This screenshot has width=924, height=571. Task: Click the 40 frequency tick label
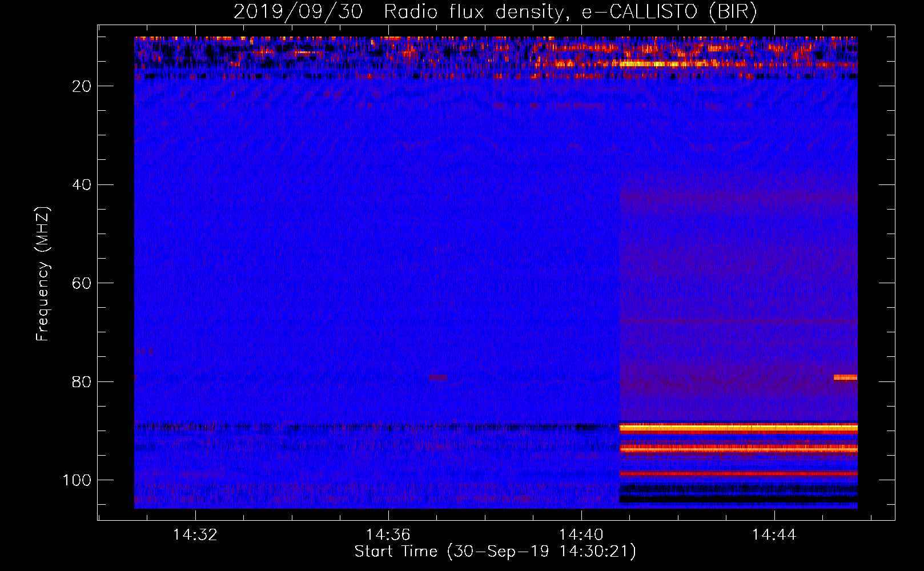tap(82, 185)
